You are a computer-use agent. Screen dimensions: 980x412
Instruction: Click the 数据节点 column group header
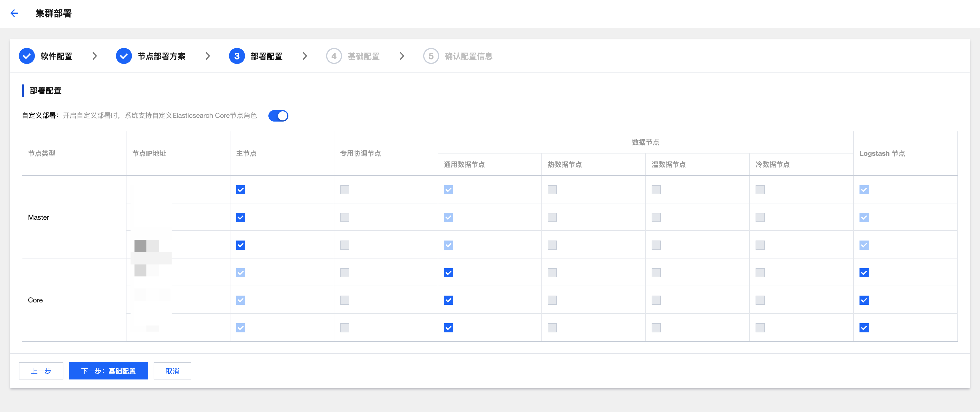pyautogui.click(x=645, y=142)
